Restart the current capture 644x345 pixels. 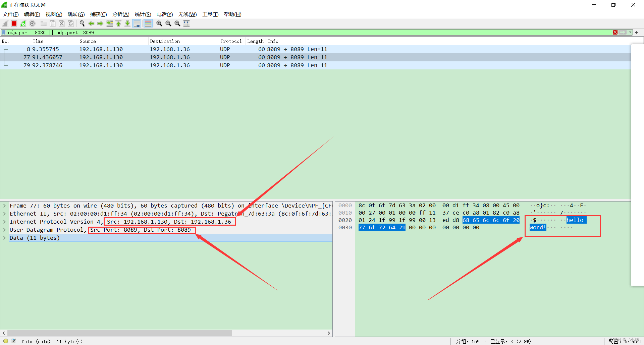(x=23, y=23)
